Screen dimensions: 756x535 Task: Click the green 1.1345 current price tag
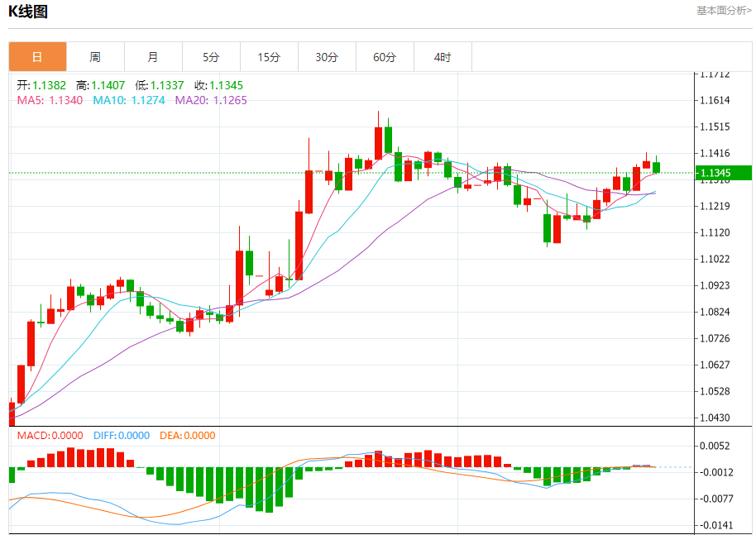click(724, 173)
